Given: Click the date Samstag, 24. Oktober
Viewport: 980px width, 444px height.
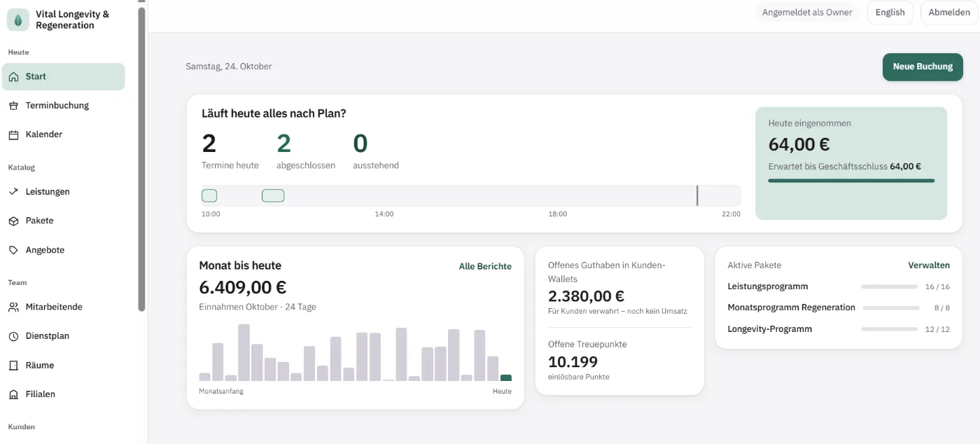Looking at the screenshot, I should pyautogui.click(x=229, y=67).
